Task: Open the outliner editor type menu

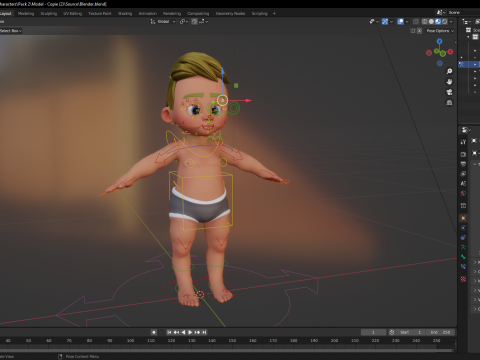Action: (466, 22)
